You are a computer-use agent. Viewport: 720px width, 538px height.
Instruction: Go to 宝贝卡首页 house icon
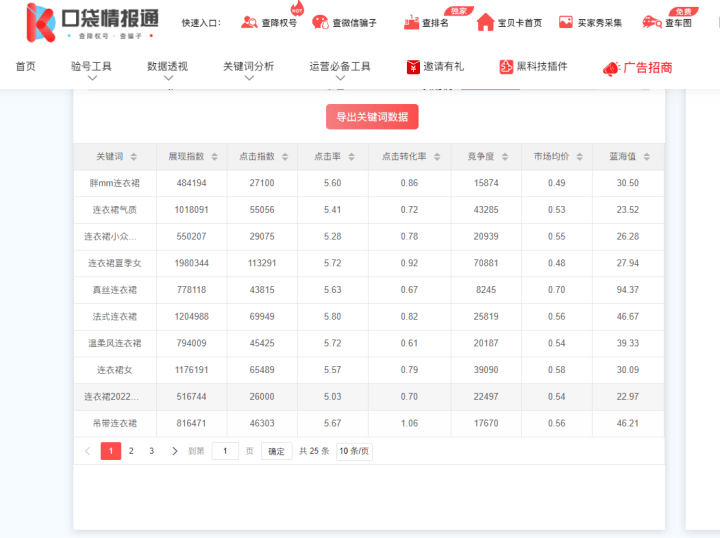[x=486, y=22]
